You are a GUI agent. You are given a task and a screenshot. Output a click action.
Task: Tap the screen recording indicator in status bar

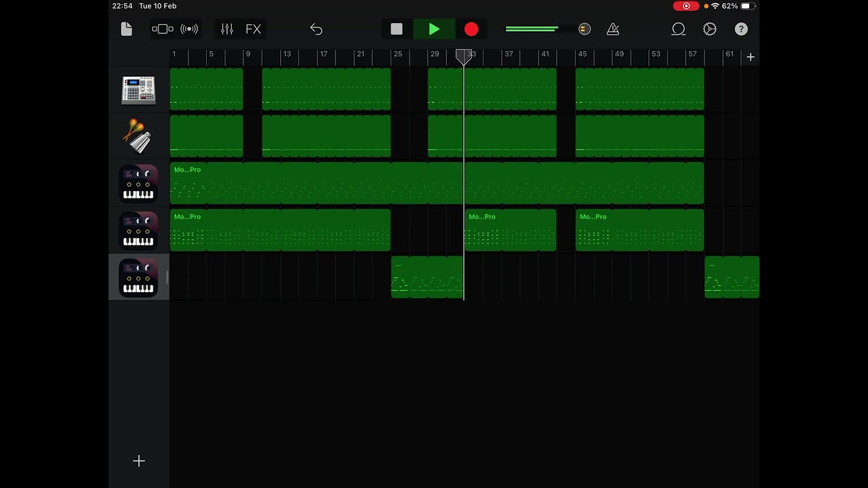(686, 6)
